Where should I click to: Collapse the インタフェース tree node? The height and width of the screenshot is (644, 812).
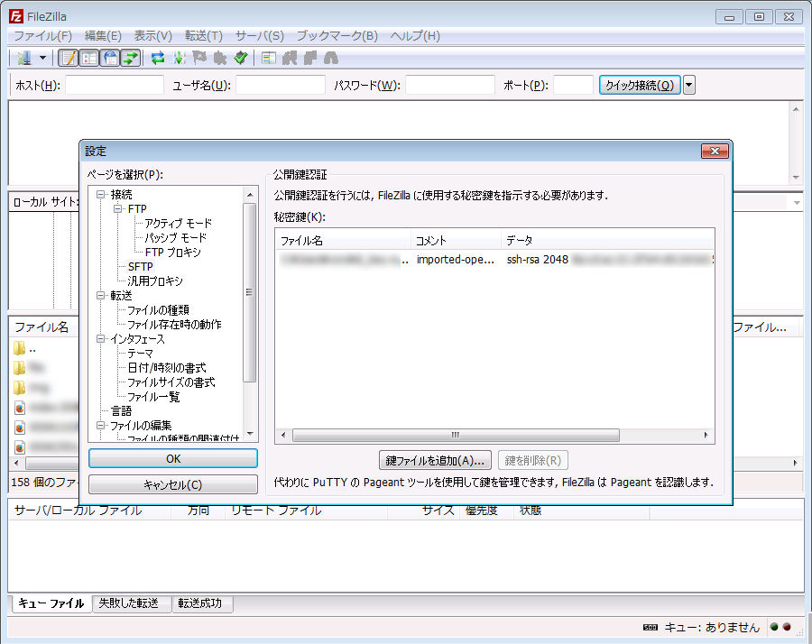coord(100,339)
